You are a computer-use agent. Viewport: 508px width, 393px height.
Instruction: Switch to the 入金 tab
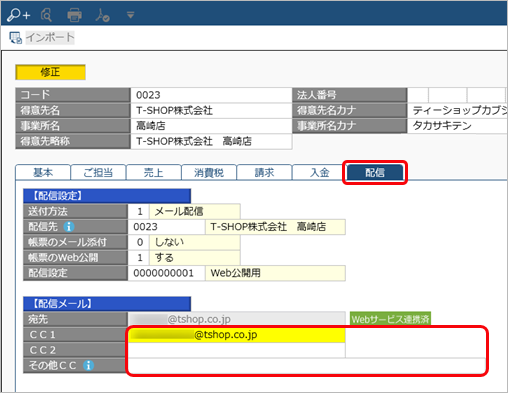[x=320, y=172]
